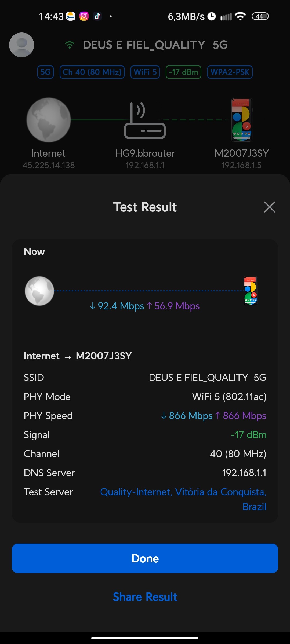The height and width of the screenshot is (644, 290).
Task: Tap the M2007J3SY phone device icon
Action: click(242, 120)
